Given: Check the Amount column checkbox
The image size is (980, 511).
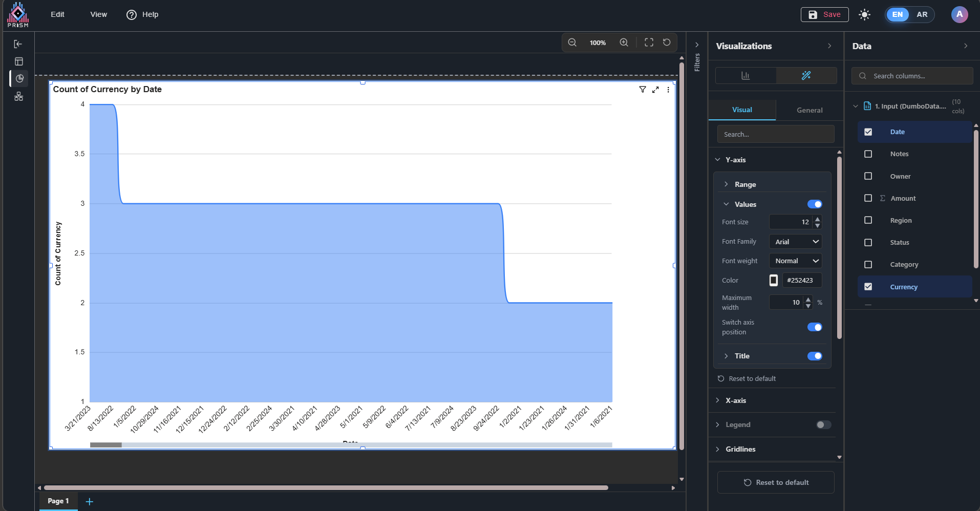Looking at the screenshot, I should click(x=868, y=198).
